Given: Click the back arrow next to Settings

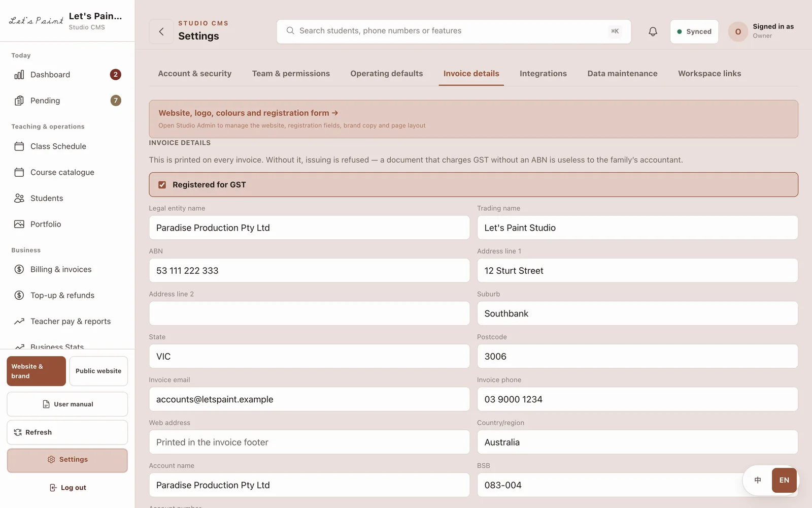Looking at the screenshot, I should (x=161, y=31).
